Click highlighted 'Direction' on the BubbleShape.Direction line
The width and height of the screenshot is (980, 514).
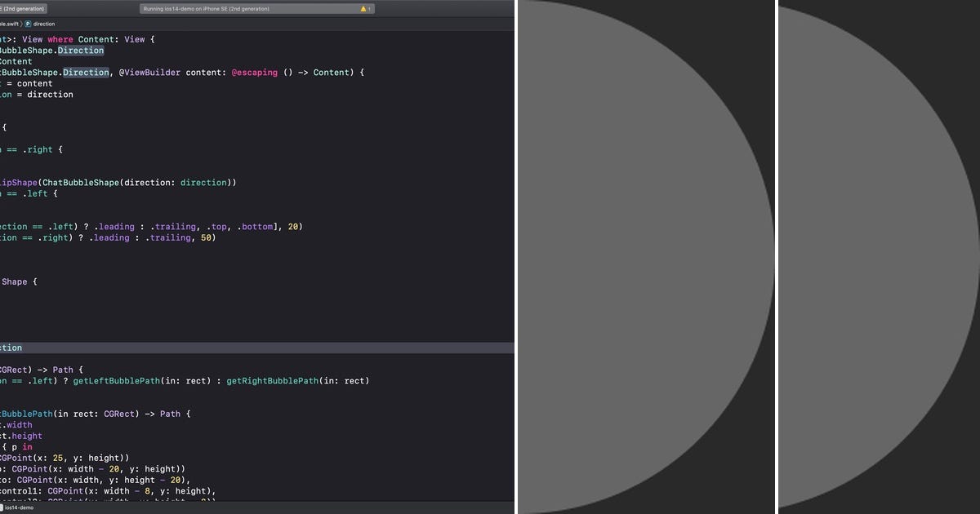[x=81, y=51]
